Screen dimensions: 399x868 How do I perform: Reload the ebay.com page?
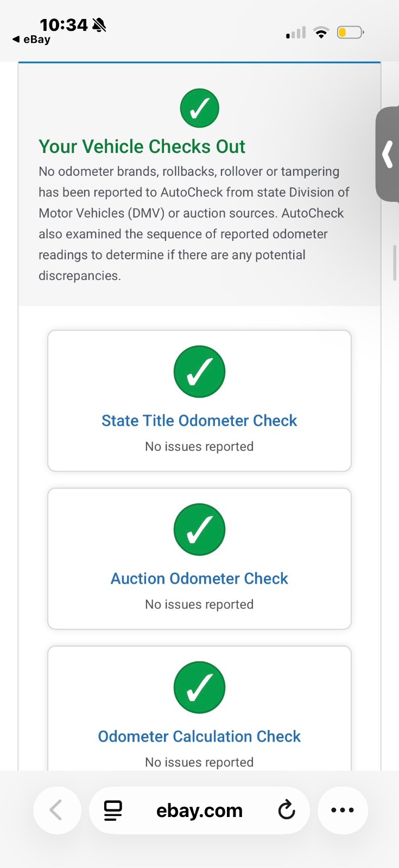point(287,810)
